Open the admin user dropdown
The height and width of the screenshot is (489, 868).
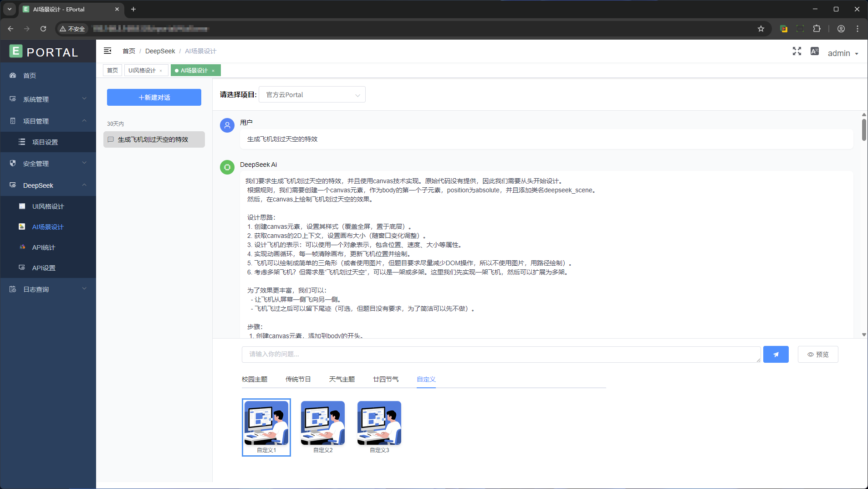tap(843, 53)
